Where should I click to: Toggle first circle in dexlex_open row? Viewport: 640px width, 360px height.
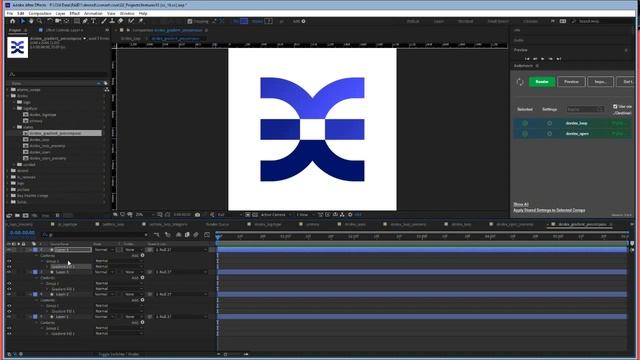(x=525, y=133)
